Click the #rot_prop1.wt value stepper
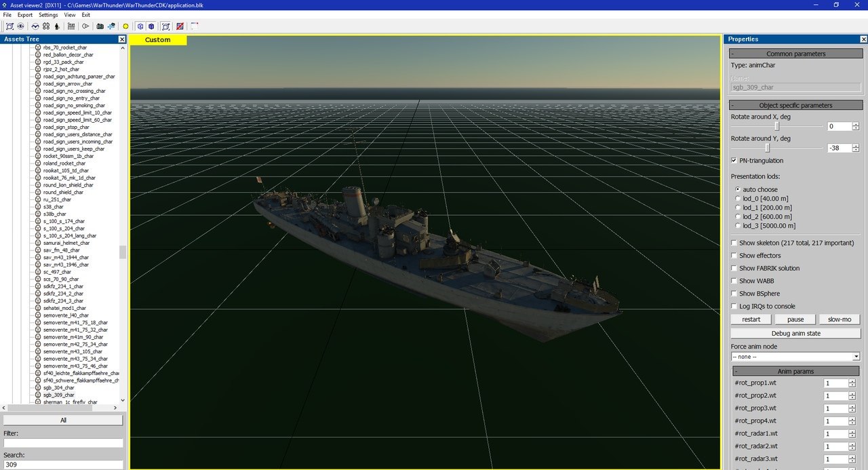 [x=852, y=383]
